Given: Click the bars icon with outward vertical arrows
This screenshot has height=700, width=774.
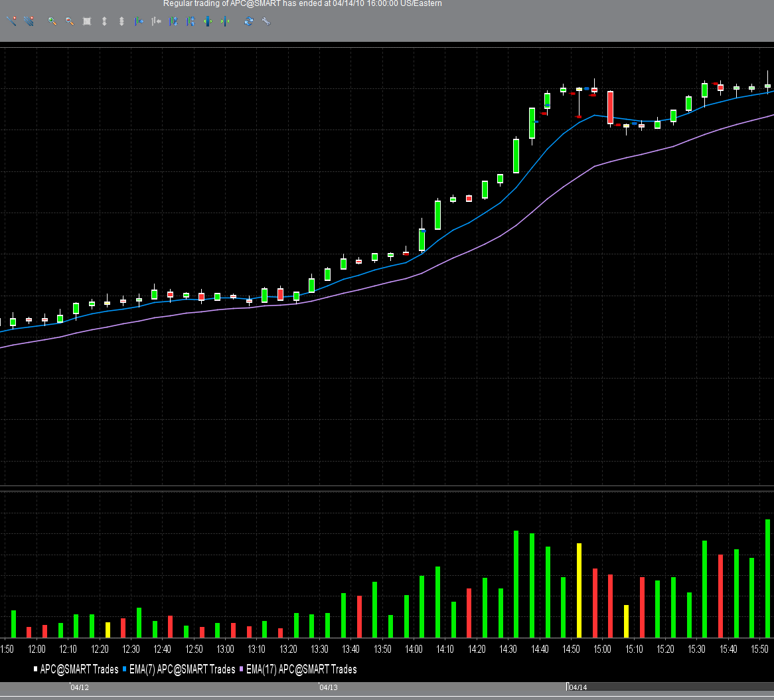Looking at the screenshot, I should coord(173,21).
